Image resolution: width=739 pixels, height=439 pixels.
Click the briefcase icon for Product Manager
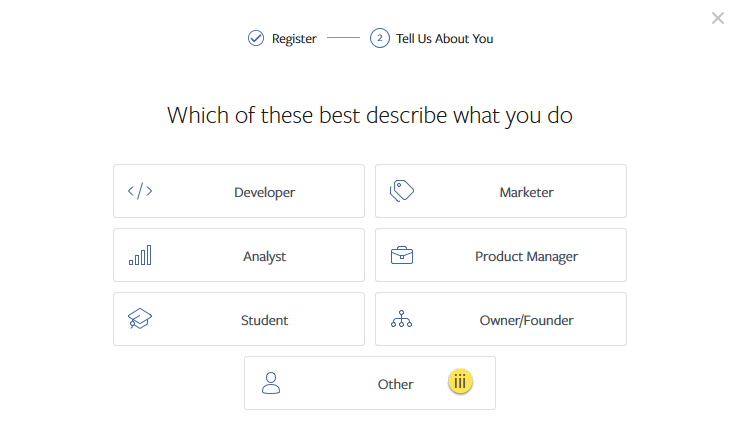(402, 255)
